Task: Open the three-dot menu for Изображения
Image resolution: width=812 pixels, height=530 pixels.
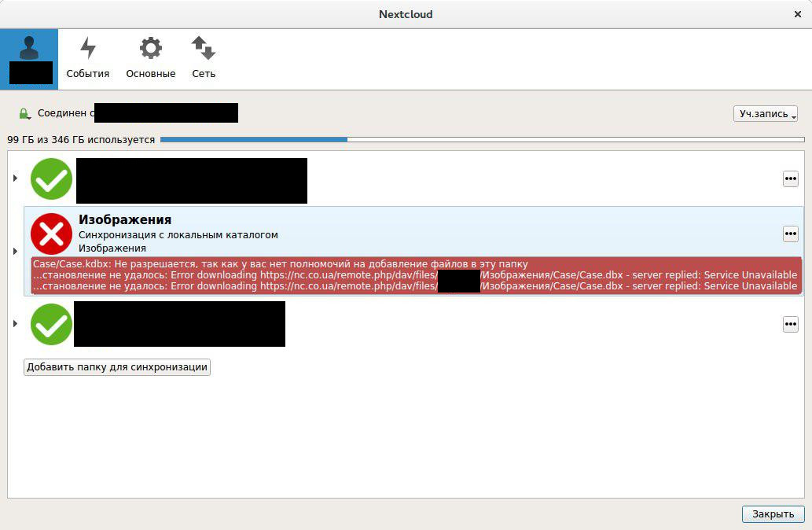Action: (x=790, y=234)
